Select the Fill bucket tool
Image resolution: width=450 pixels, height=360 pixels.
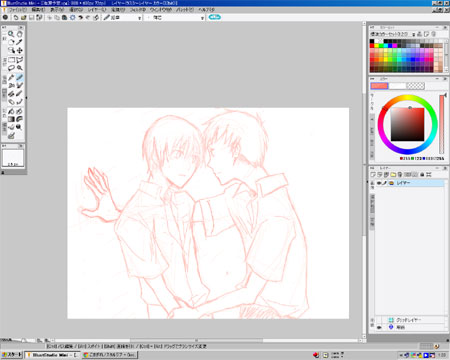[11, 111]
